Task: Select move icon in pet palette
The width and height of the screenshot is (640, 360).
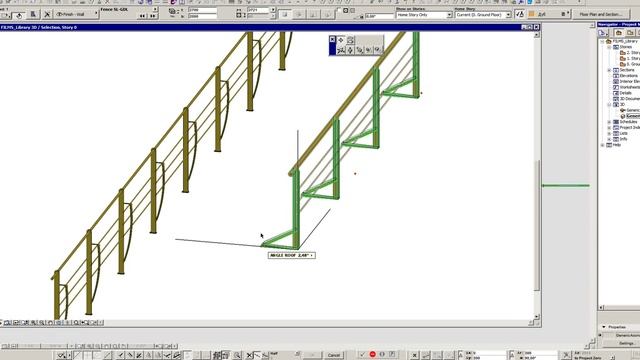Action: pyautogui.click(x=341, y=40)
